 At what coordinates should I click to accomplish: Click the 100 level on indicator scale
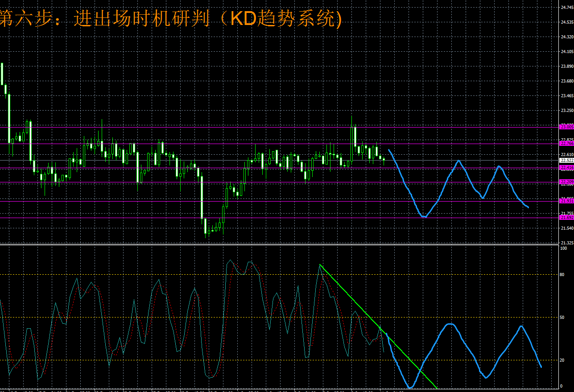pos(564,248)
